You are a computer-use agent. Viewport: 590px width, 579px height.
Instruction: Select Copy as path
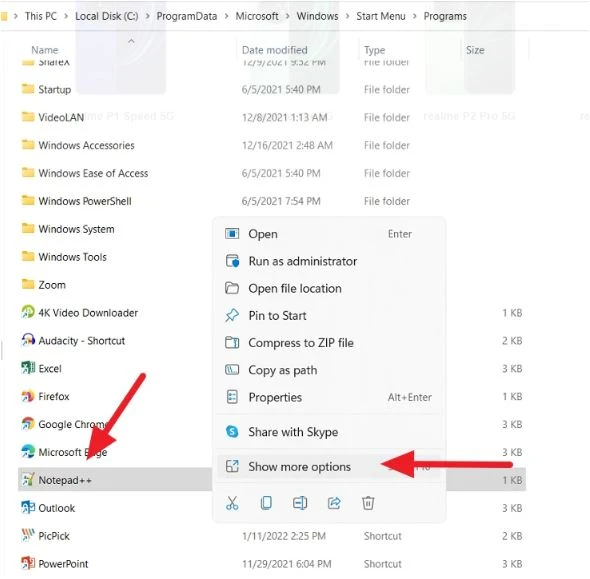click(329, 370)
